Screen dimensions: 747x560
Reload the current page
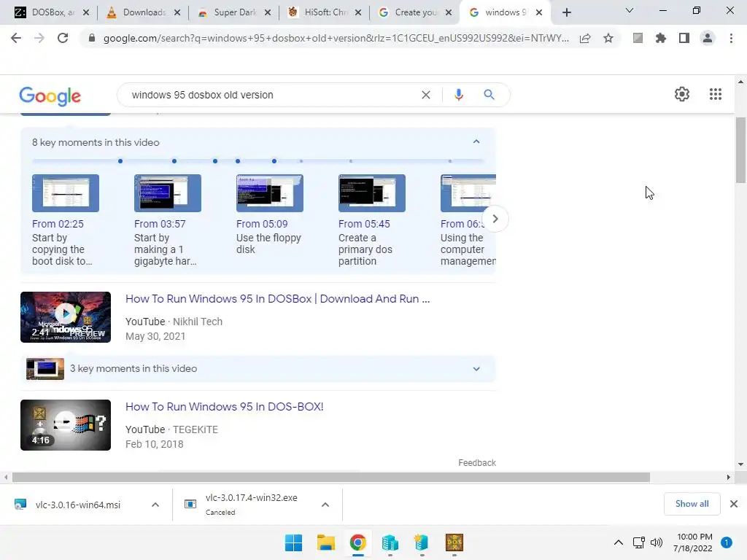(x=63, y=38)
